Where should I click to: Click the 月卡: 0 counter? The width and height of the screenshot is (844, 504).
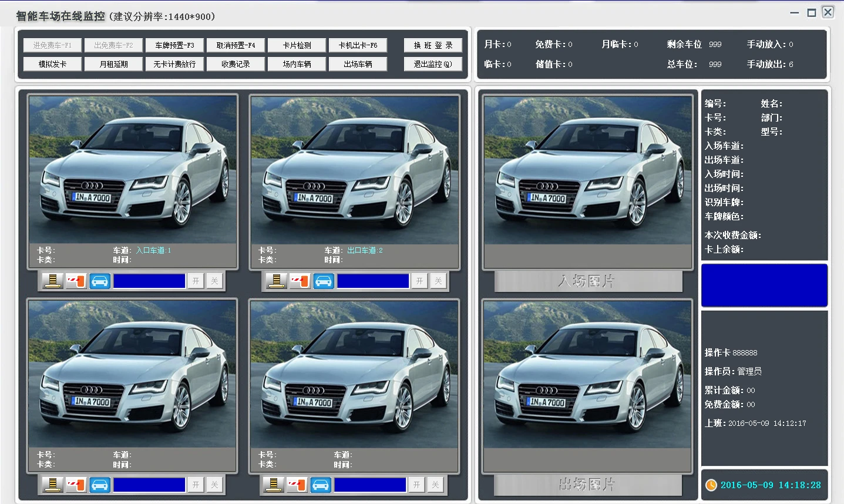[497, 44]
